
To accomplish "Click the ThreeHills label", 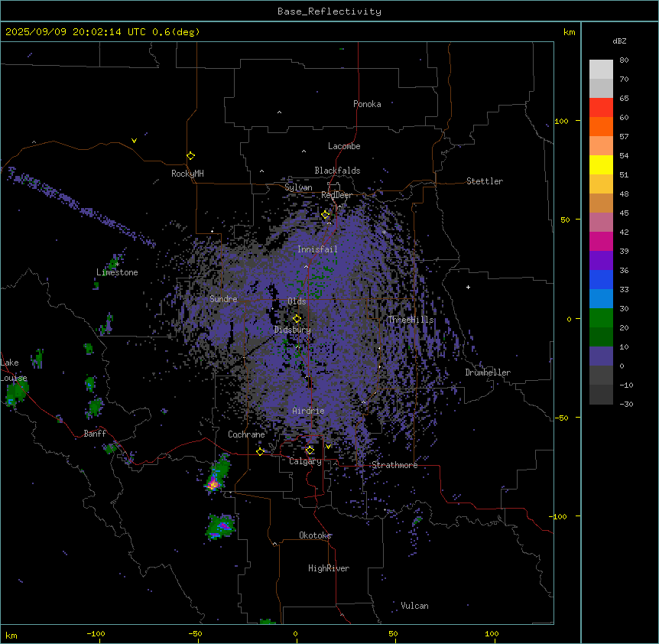I will coord(411,320).
